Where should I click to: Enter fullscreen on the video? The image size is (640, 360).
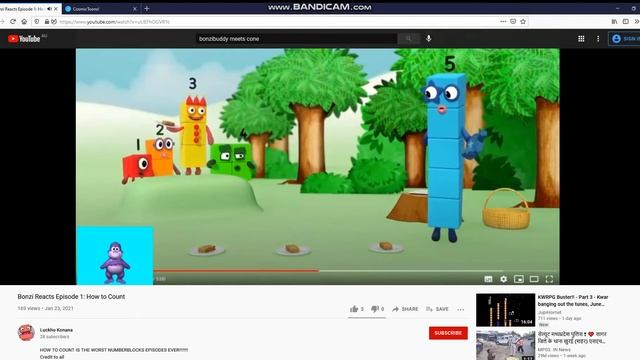click(x=549, y=279)
